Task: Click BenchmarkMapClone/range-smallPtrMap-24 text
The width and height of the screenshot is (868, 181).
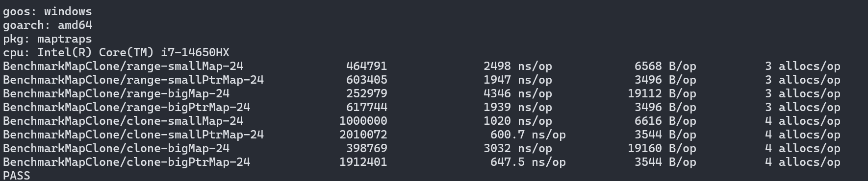Action: coord(133,80)
